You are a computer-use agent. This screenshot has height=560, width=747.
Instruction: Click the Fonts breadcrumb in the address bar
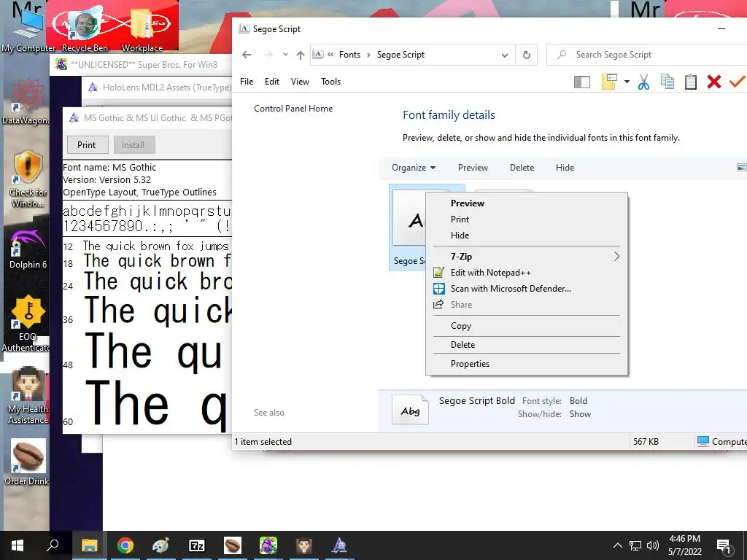pos(349,55)
